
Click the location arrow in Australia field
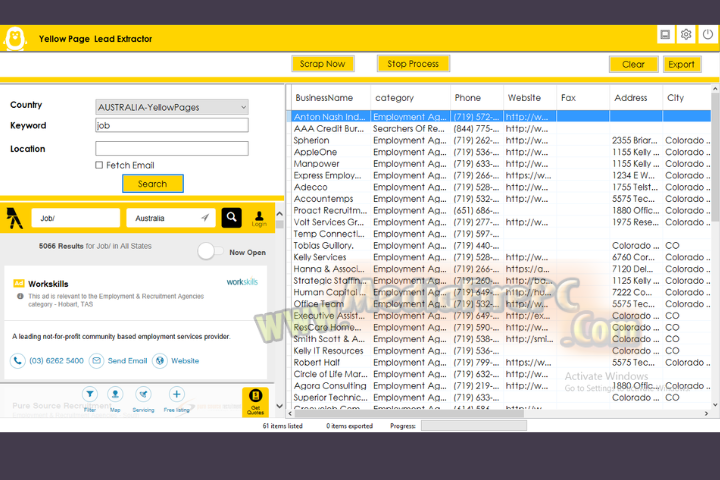click(x=205, y=218)
